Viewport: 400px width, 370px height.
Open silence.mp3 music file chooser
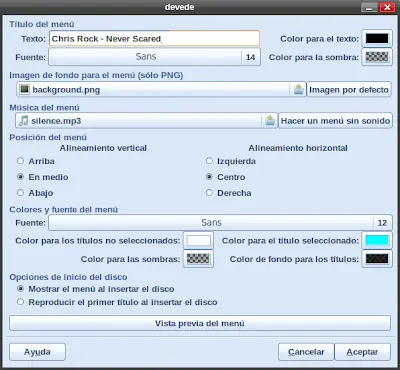146,120
